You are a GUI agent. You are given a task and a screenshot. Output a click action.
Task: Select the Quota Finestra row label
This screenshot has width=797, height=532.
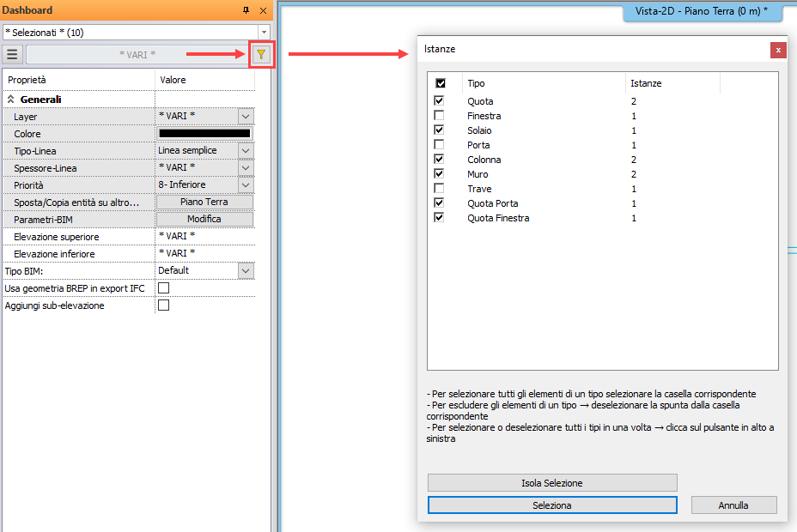(498, 218)
